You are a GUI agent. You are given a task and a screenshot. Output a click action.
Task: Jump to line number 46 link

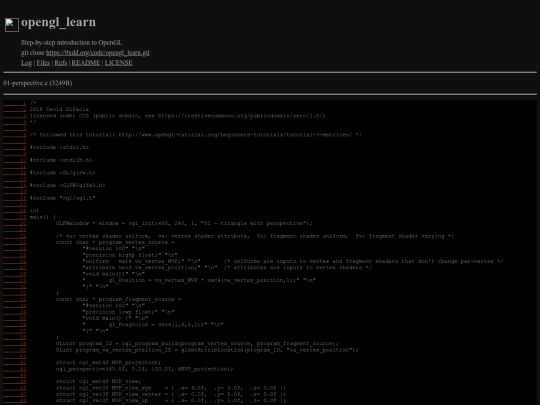click(x=15, y=388)
